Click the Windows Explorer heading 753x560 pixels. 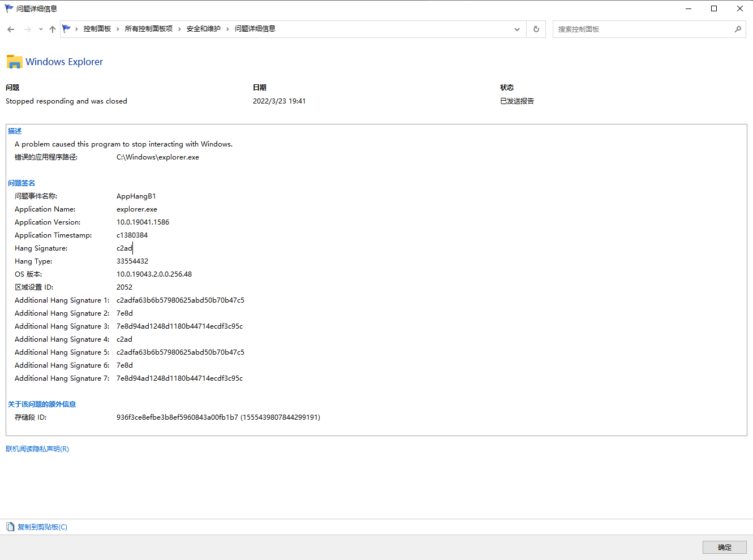(x=64, y=62)
